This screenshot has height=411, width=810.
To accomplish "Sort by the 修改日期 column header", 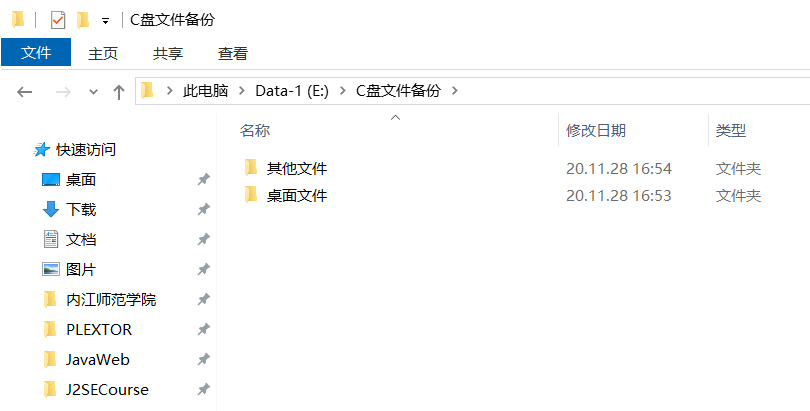I will (596, 130).
